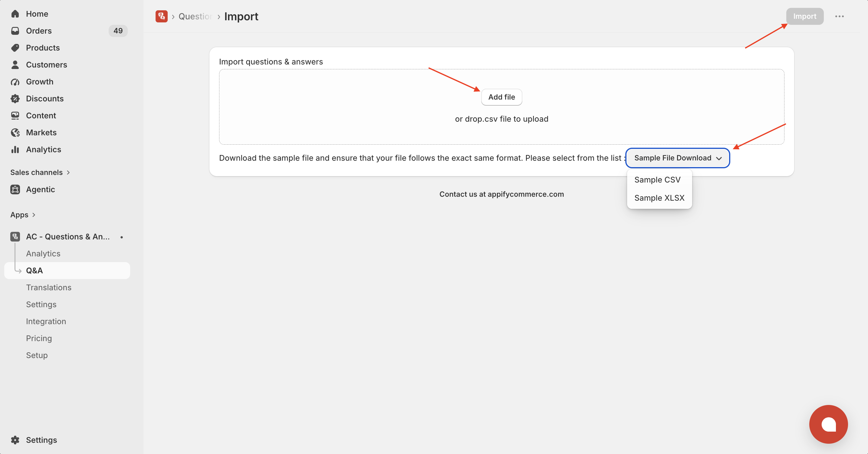The image size is (868, 454).
Task: Open the red chat support bubble
Action: tap(828, 424)
